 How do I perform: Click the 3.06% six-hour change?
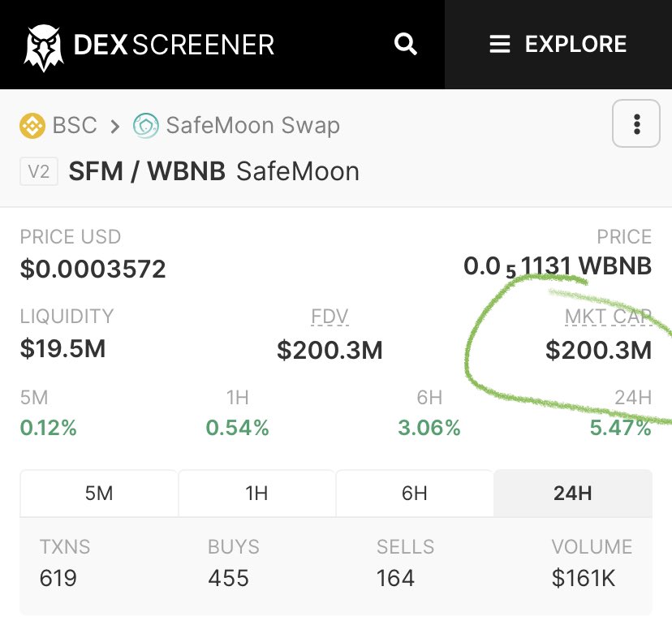click(429, 428)
